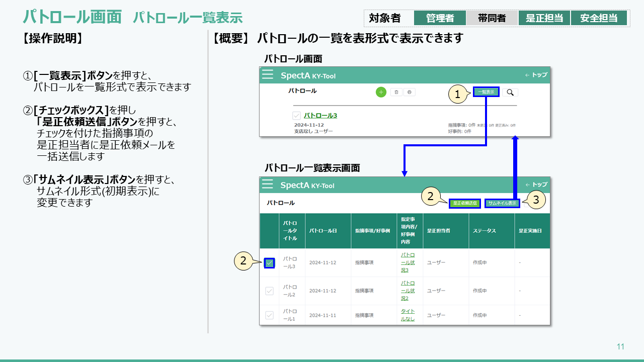Check the パトロール1 row checkbox
The height and width of the screenshot is (362, 644).
(270, 315)
